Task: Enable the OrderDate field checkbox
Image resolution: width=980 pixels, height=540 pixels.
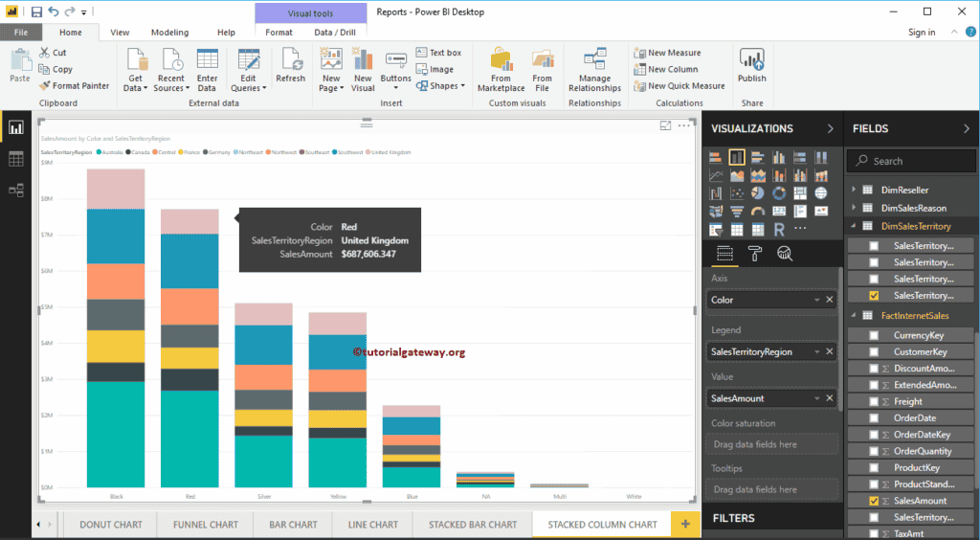Action: click(x=874, y=418)
